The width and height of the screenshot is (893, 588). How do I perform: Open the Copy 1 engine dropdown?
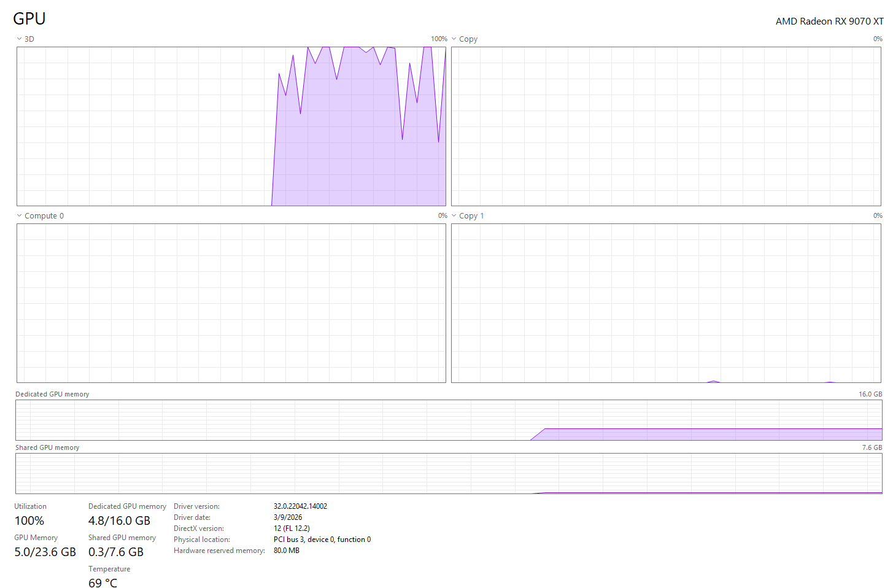pos(468,215)
